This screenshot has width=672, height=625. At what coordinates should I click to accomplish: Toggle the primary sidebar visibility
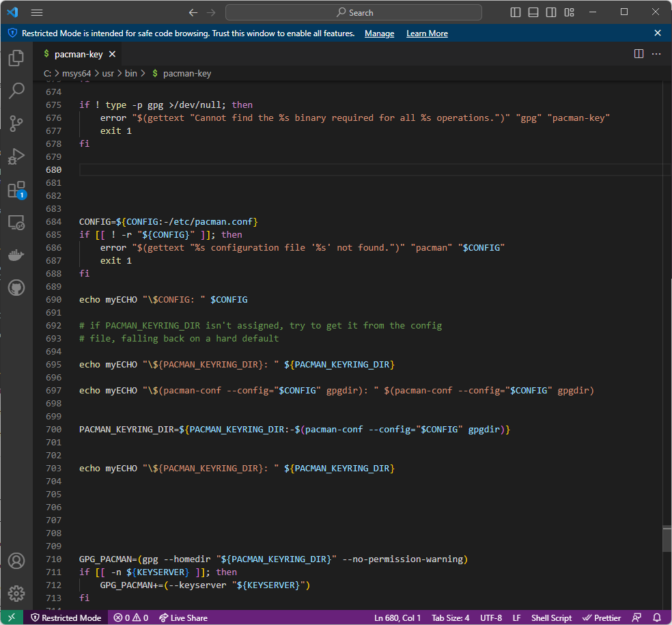514,12
